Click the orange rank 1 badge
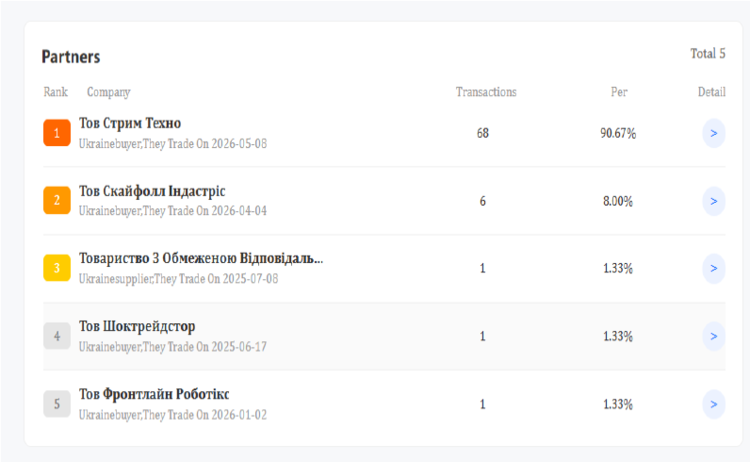 [57, 132]
